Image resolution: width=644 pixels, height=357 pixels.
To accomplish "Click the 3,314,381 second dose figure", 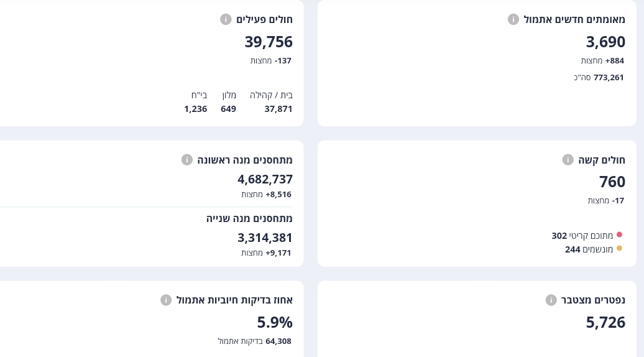I will 265,238.
